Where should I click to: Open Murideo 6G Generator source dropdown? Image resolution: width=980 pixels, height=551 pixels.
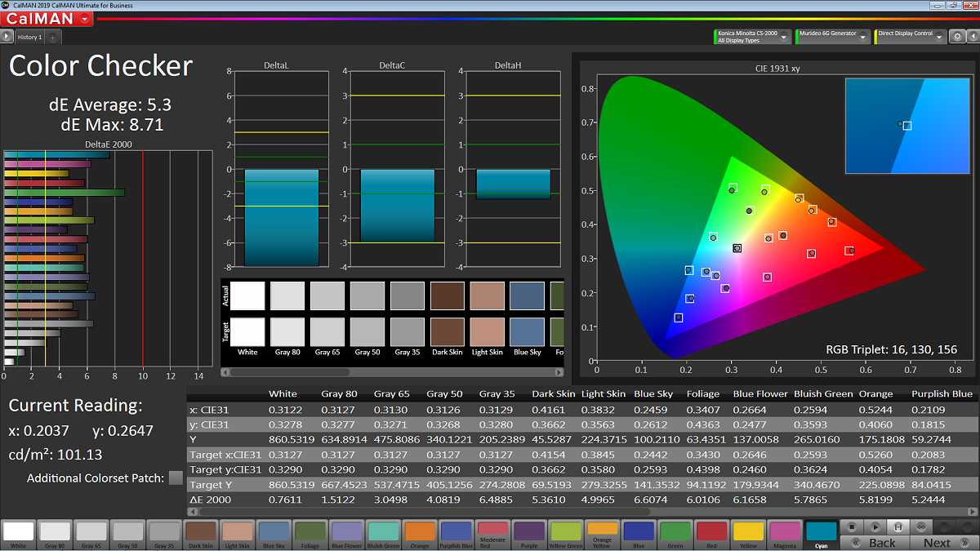click(x=832, y=37)
